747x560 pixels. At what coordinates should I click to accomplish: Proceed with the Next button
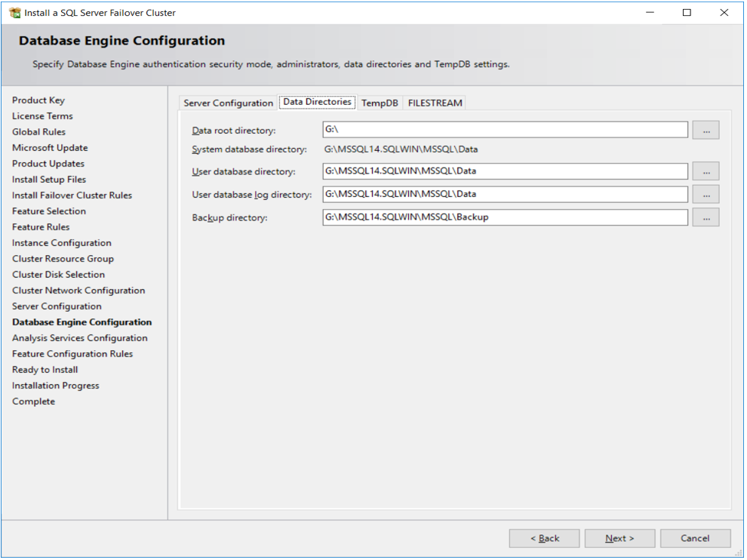[619, 539]
